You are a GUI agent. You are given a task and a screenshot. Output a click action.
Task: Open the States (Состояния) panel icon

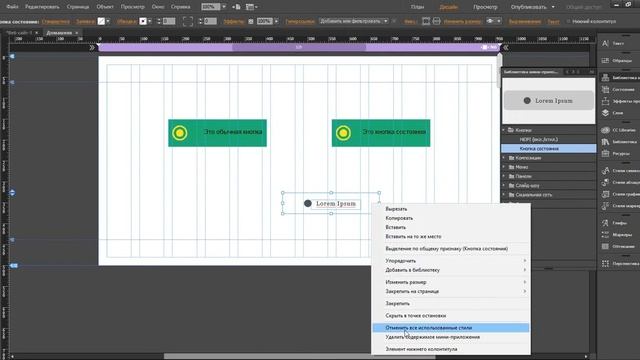[605, 89]
